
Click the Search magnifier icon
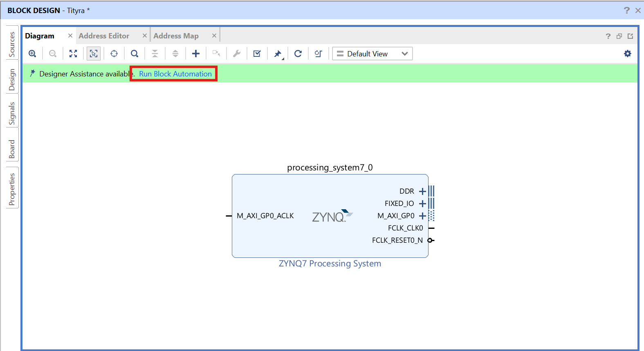click(135, 54)
